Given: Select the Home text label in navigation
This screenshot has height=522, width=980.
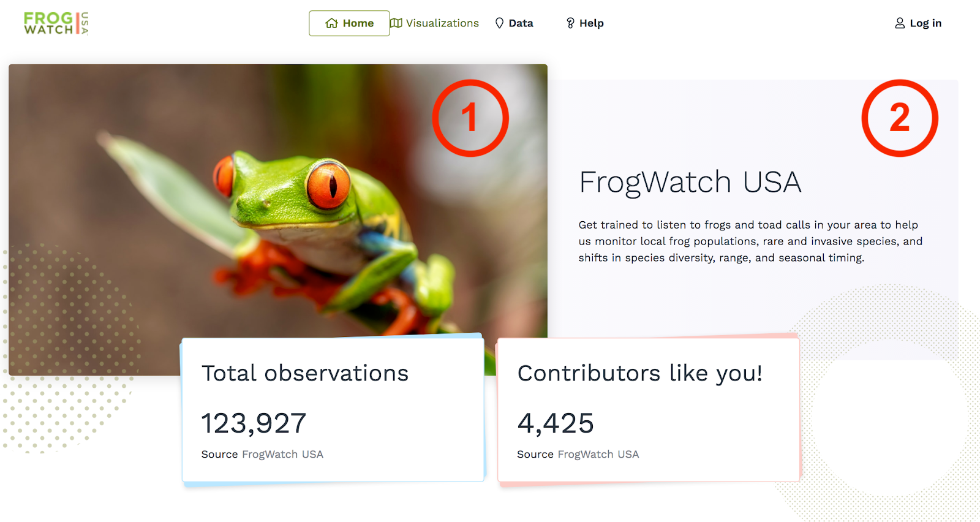Looking at the screenshot, I should point(358,23).
